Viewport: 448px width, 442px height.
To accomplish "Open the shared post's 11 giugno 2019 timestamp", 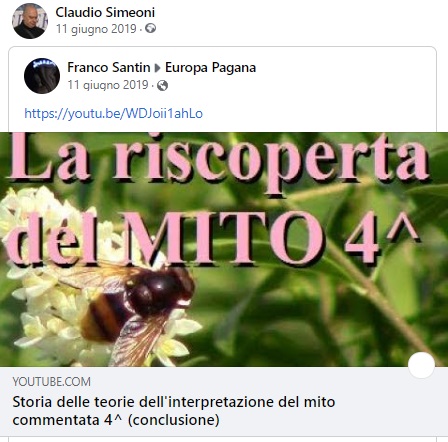I will pos(108,85).
